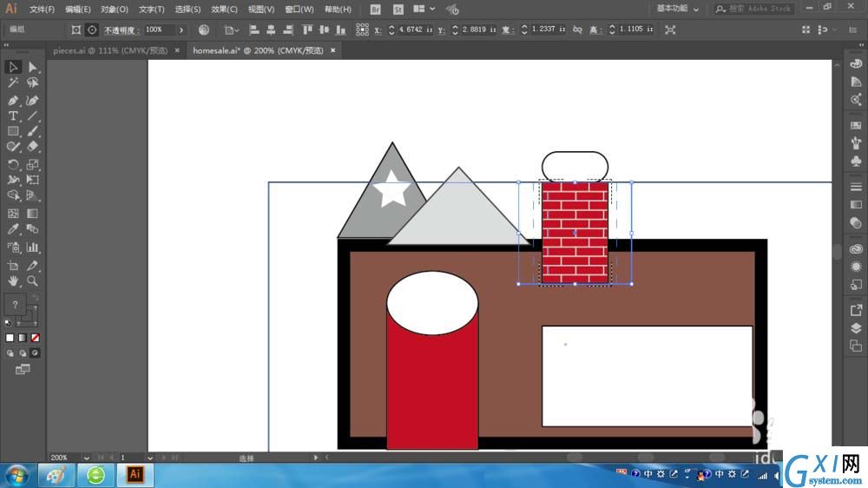Open 基本功能 workspace switcher dropdown

tap(677, 9)
